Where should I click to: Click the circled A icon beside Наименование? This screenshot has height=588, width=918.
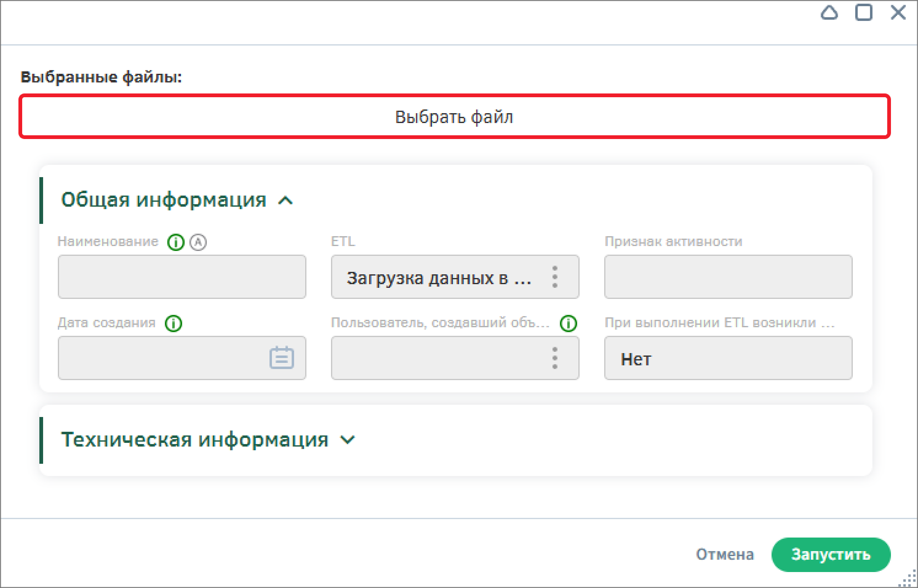tap(198, 242)
